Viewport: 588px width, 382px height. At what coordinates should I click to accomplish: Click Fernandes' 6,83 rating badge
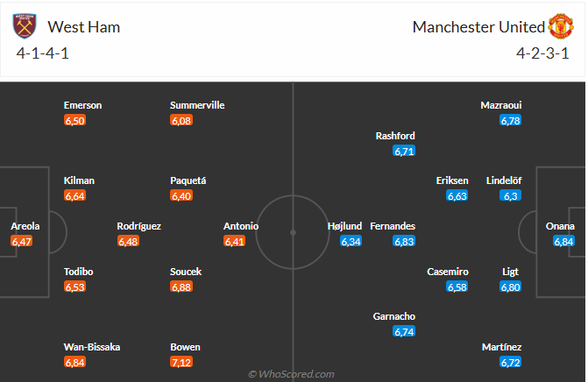tap(404, 241)
